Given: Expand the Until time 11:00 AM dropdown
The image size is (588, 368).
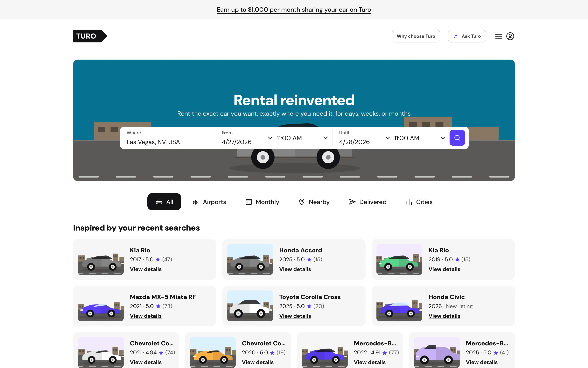Looking at the screenshot, I should 420,138.
